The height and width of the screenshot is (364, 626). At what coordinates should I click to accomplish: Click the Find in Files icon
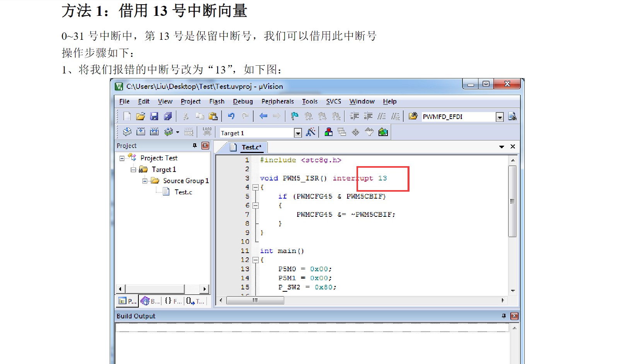coord(413,116)
